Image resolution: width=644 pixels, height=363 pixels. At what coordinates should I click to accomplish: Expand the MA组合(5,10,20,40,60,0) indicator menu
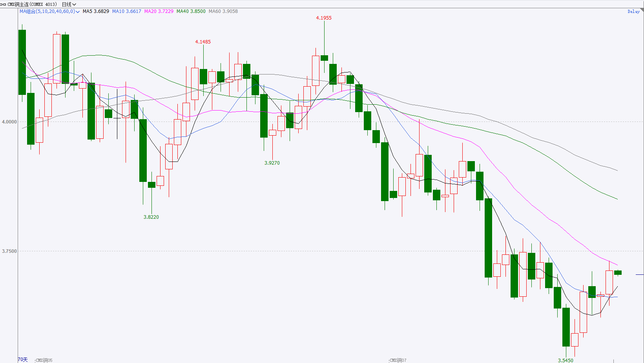click(x=50, y=11)
